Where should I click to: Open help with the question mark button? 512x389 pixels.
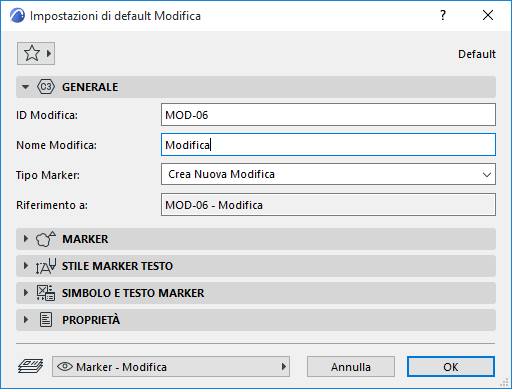tap(443, 15)
